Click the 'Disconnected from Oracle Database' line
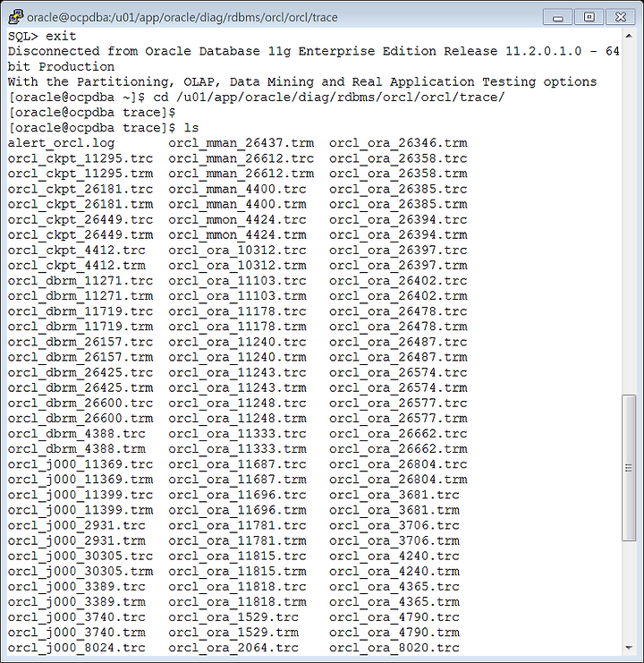Viewport: 644px width, 663px height. coord(314,52)
